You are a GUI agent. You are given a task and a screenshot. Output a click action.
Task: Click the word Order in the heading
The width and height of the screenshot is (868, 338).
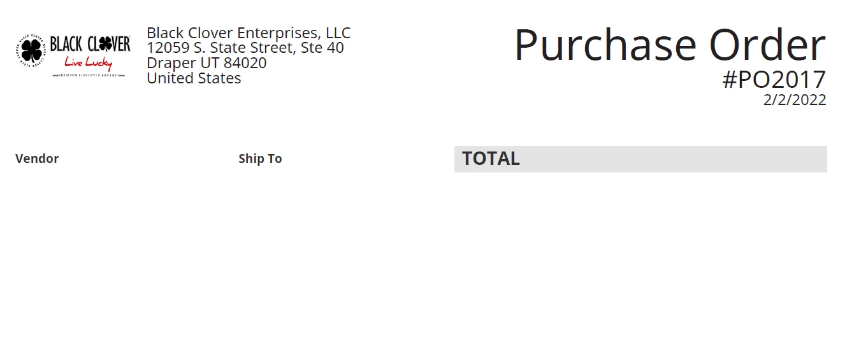click(767, 46)
